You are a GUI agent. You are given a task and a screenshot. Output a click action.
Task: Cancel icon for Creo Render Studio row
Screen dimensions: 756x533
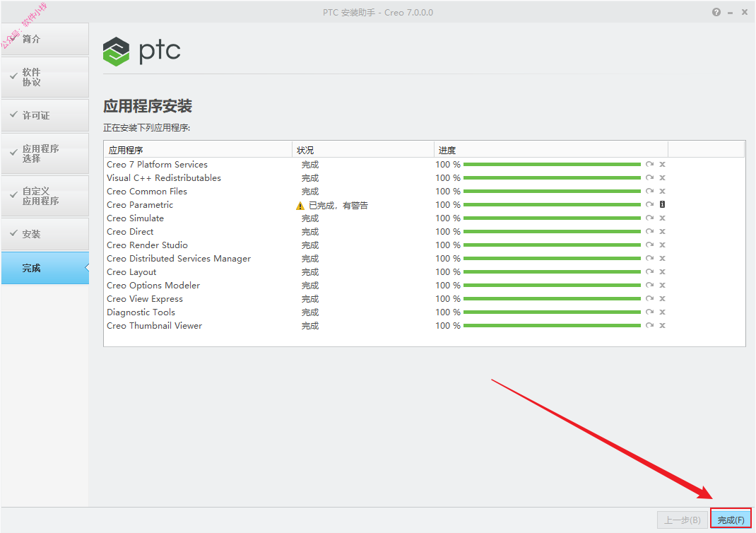(x=663, y=245)
